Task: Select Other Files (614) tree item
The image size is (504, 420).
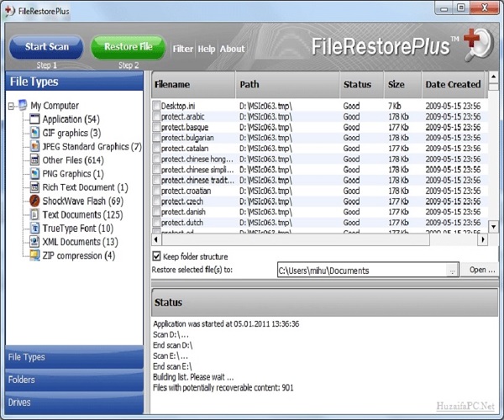Action: (x=73, y=160)
